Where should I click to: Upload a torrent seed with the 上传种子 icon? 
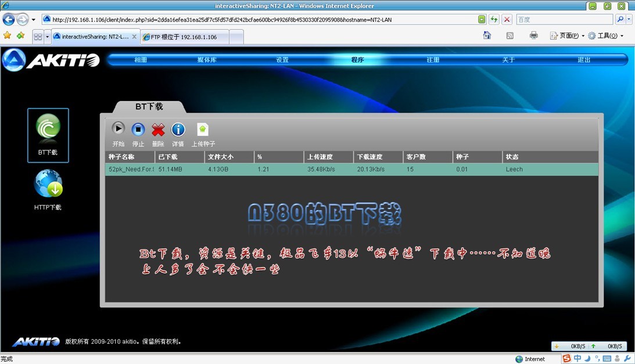click(203, 129)
